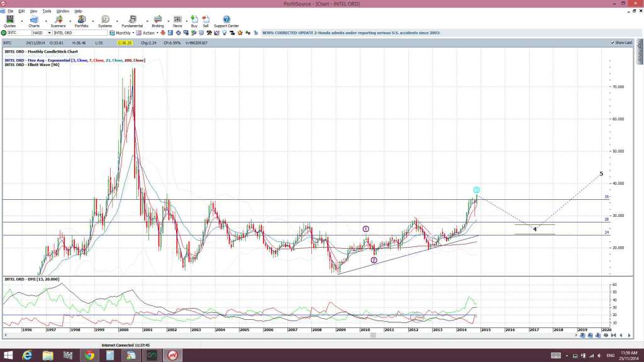This screenshot has height=362, width=644.
Task: Open the Window menu
Action: click(62, 11)
